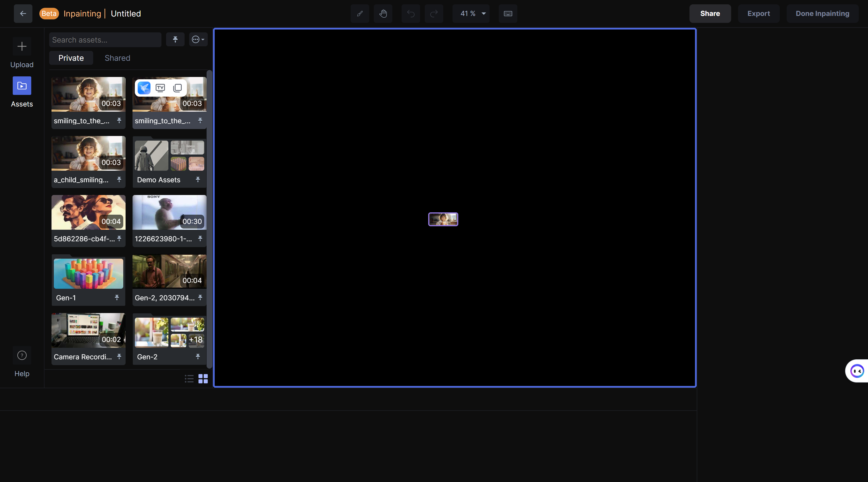The height and width of the screenshot is (482, 868).
Task: Switch to the Private tab
Action: 71,58
